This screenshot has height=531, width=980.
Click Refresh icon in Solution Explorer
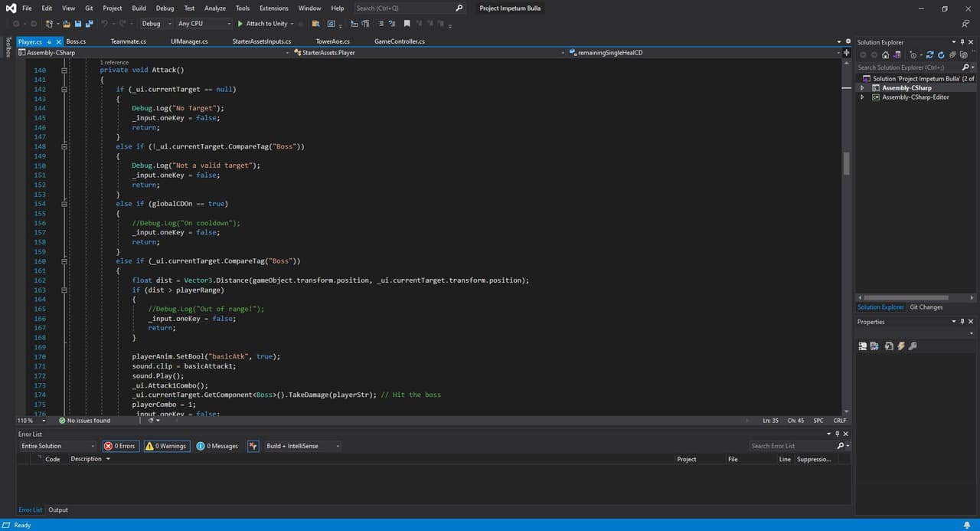pyautogui.click(x=941, y=54)
